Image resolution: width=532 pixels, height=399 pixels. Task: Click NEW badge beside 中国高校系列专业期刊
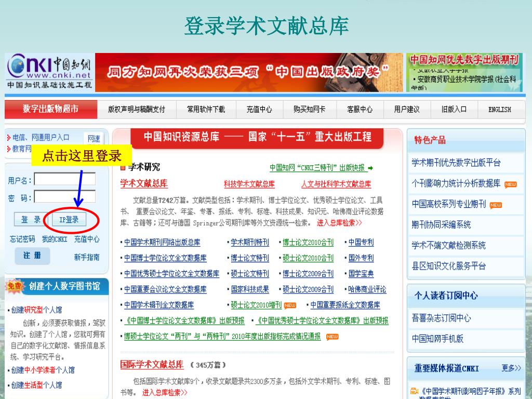click(496, 205)
